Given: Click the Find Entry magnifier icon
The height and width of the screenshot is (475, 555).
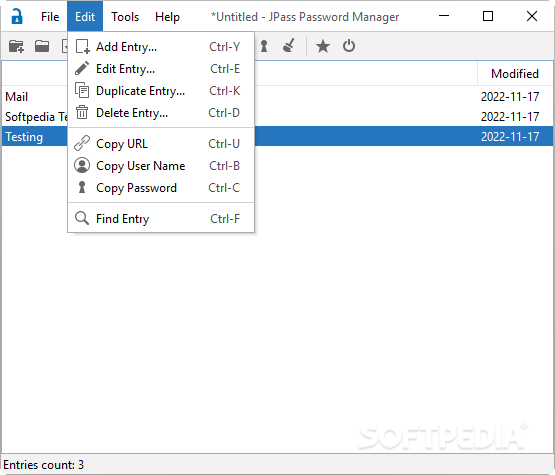Looking at the screenshot, I should point(82,218).
